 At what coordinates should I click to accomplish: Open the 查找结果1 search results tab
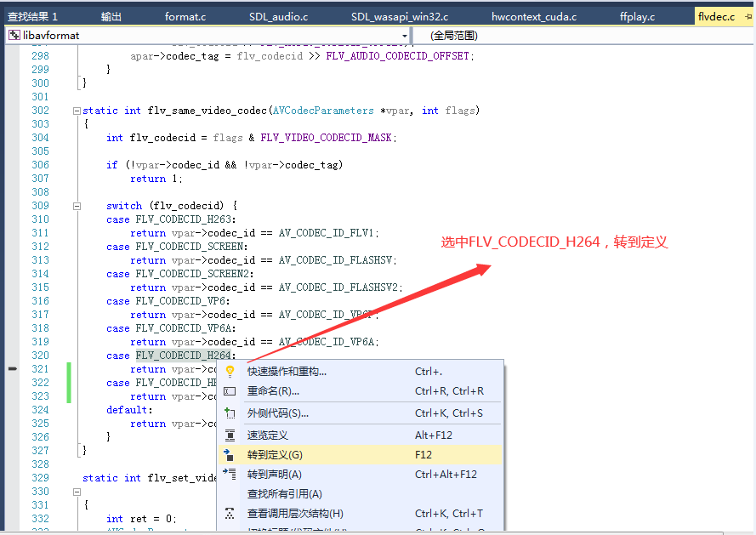coord(34,14)
